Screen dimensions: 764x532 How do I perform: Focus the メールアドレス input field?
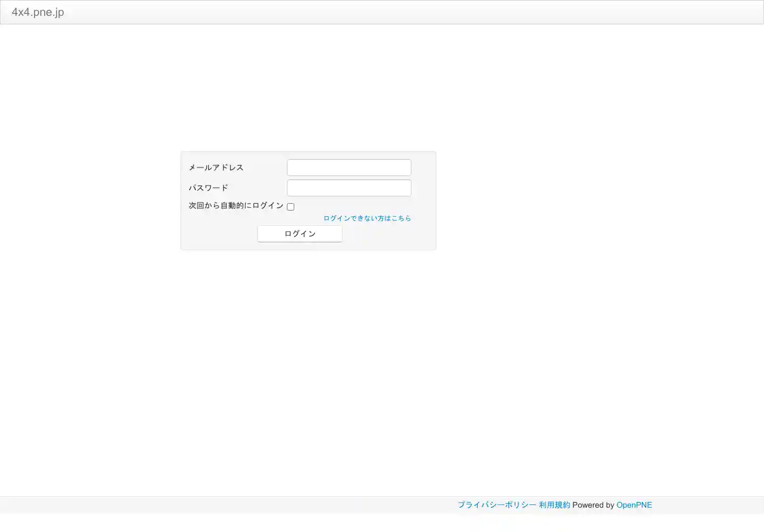(349, 168)
